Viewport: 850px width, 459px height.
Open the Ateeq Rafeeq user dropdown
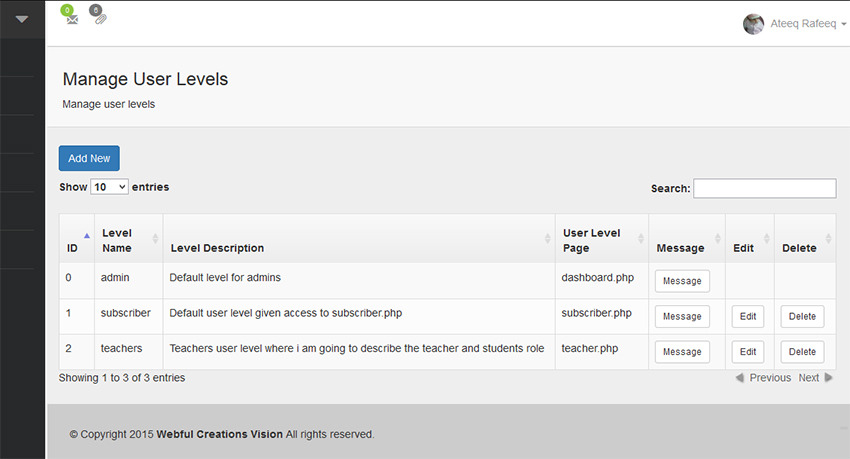click(x=808, y=24)
